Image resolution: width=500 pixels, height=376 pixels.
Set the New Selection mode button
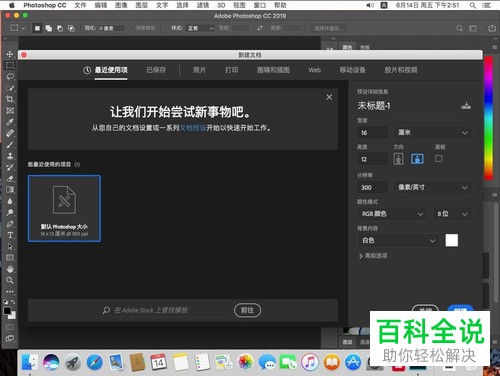[x=37, y=28]
